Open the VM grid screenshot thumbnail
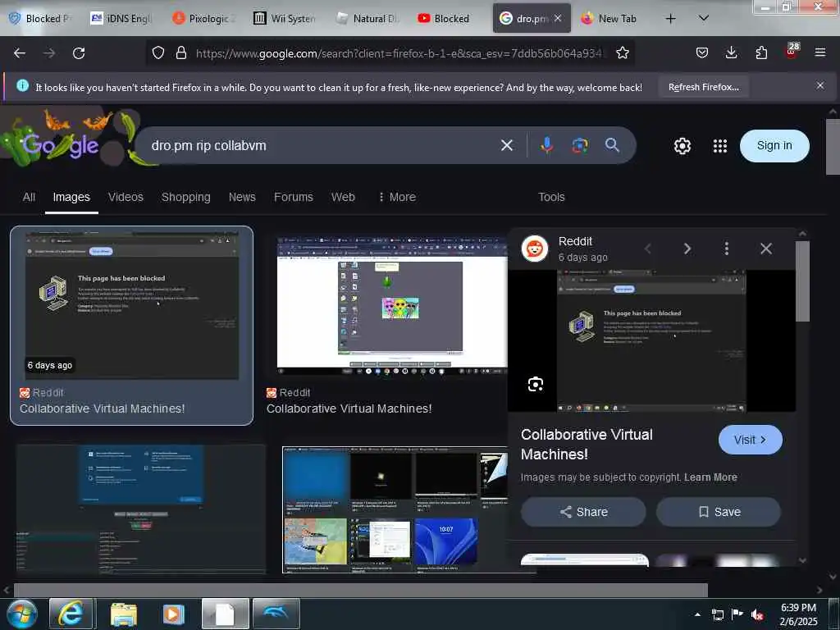The image size is (840, 630). (395, 509)
